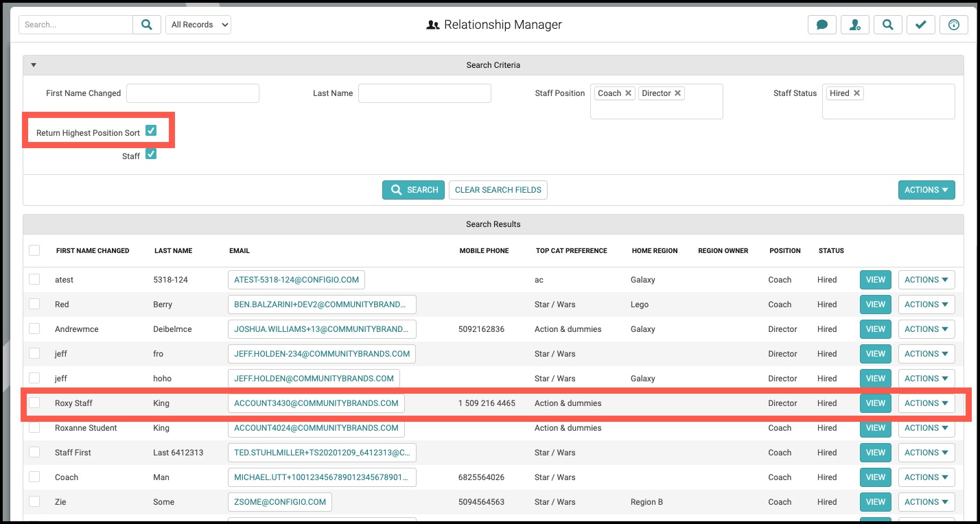Open Actions dropdown for Zie Some
Image resolution: width=980 pixels, height=524 pixels.
click(926, 502)
